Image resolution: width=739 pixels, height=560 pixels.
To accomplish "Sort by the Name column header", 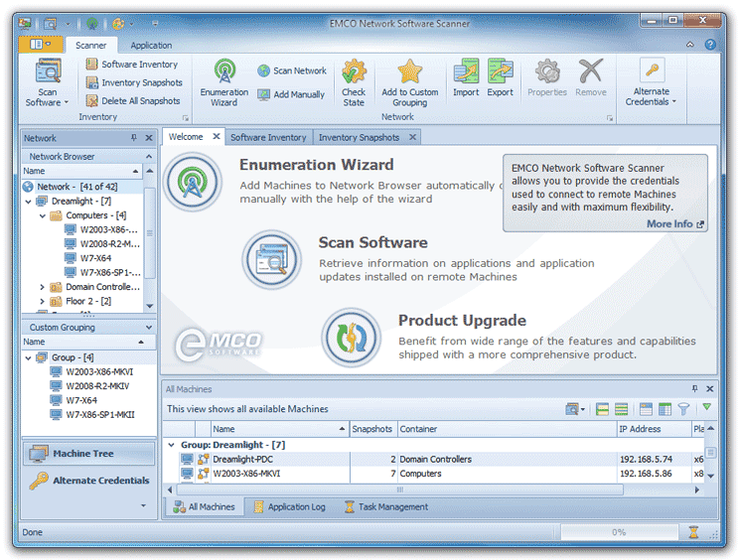I will tap(279, 429).
